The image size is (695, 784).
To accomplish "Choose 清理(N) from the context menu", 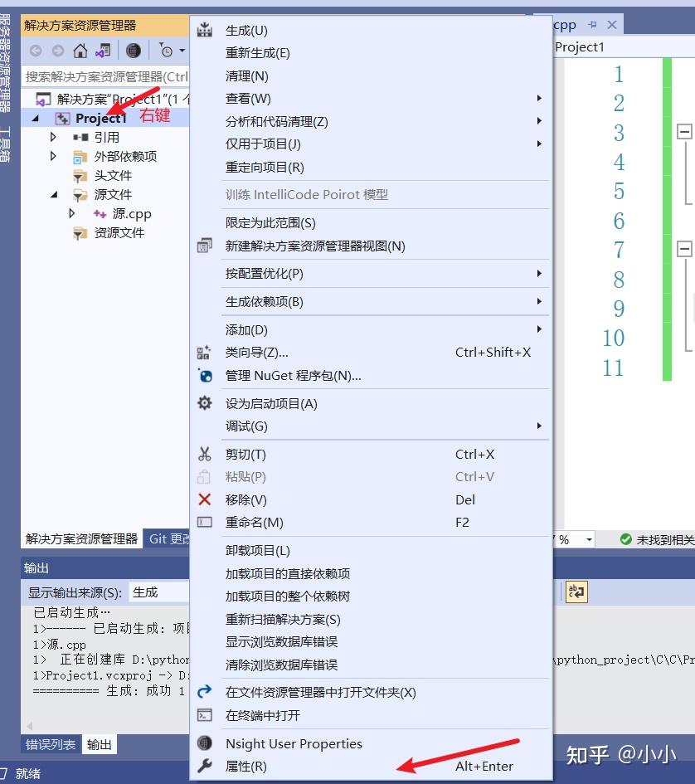I will point(371,75).
